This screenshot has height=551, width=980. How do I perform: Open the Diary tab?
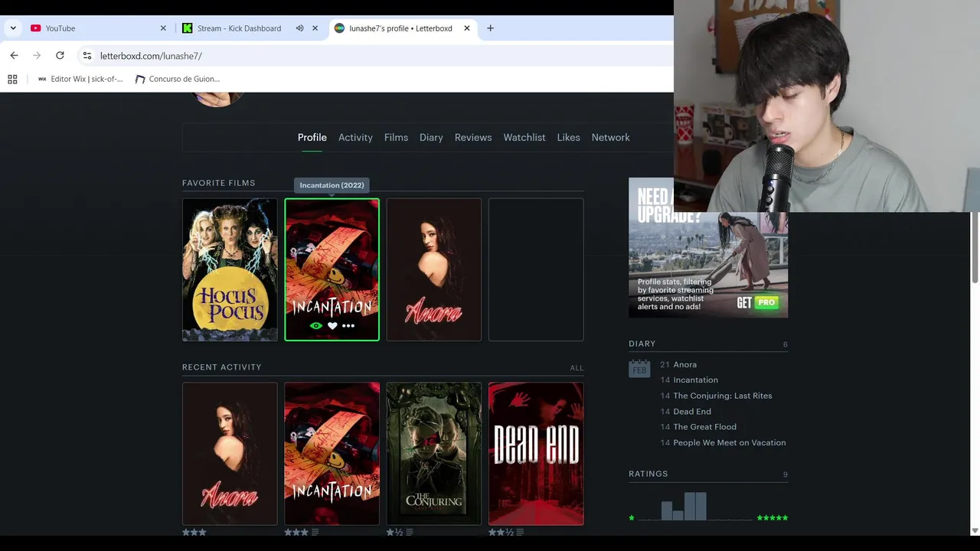[x=431, y=138]
